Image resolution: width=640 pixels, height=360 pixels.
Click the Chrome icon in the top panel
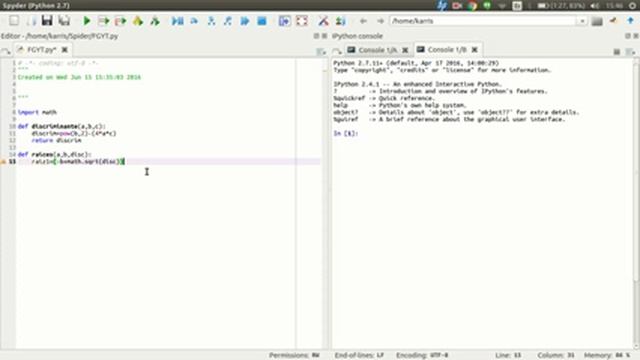[472, 6]
